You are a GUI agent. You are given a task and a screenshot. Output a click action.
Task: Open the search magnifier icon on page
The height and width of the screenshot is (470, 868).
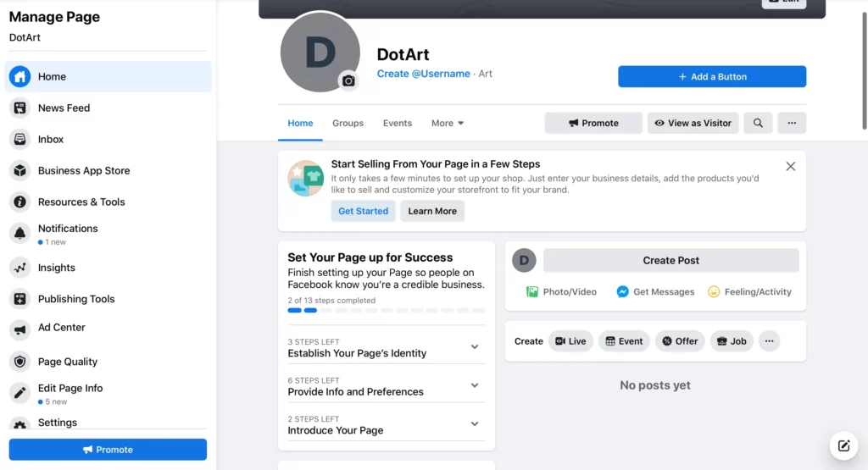click(x=758, y=123)
